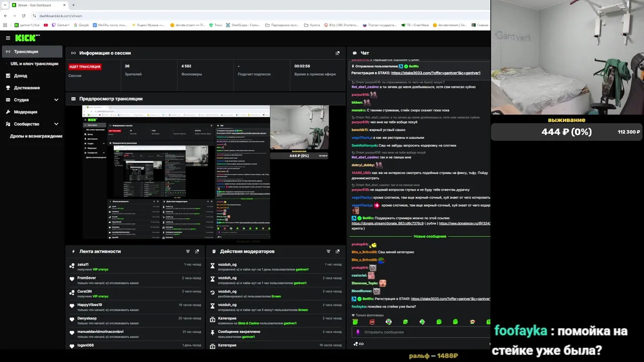Click the 00:02:56 live time value
Screen dimensions: 644x362
[x=302, y=66]
